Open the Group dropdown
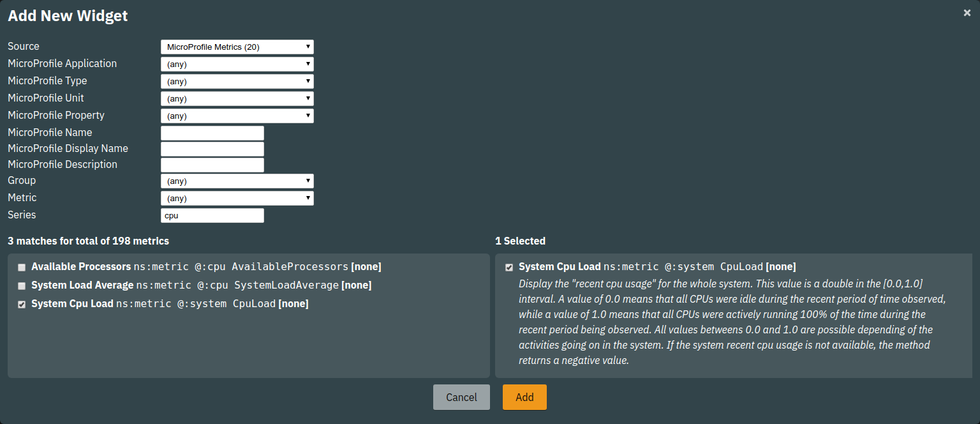Screen dimensions: 980x424 point(237,181)
